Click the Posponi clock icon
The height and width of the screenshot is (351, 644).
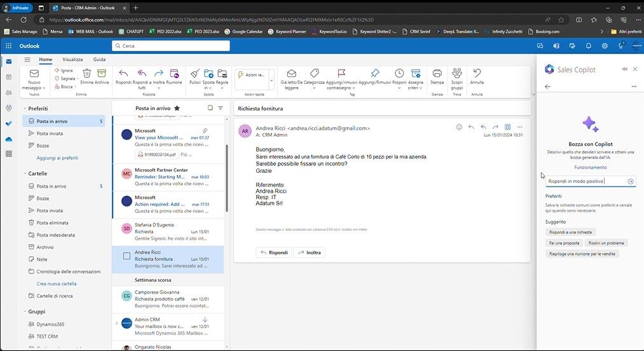pos(399,74)
